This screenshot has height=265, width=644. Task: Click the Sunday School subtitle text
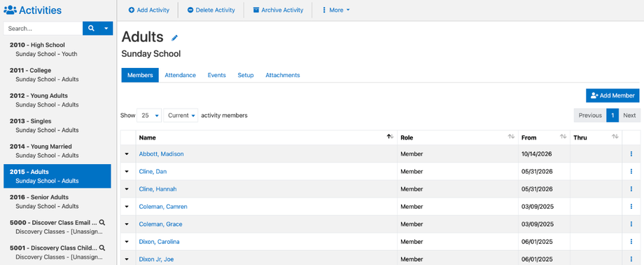tap(151, 54)
